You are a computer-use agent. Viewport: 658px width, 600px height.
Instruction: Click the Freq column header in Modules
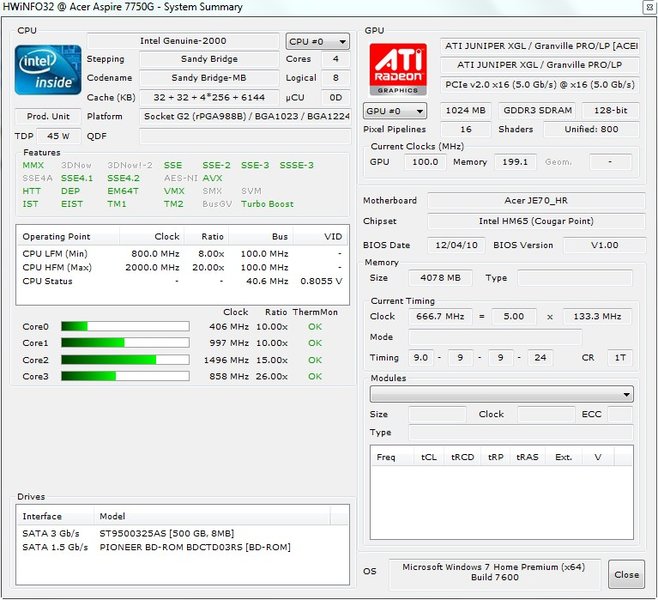click(392, 457)
